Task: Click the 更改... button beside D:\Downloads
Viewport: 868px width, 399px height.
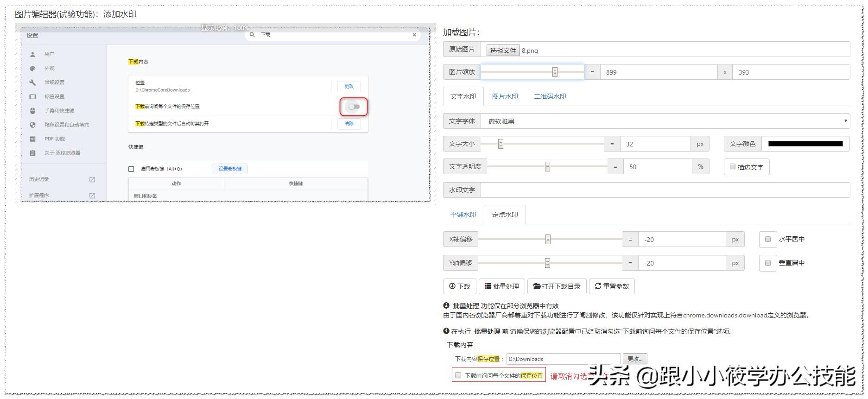Action: [635, 359]
